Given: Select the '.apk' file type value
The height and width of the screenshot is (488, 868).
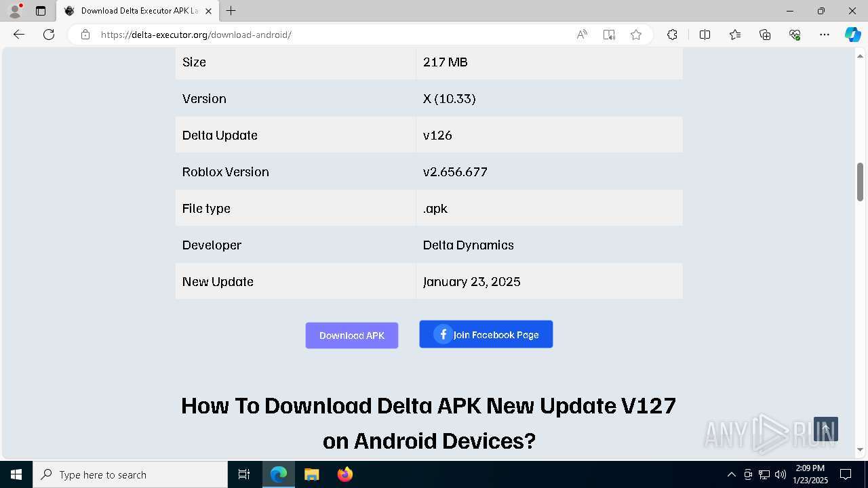Looking at the screenshot, I should tap(435, 208).
